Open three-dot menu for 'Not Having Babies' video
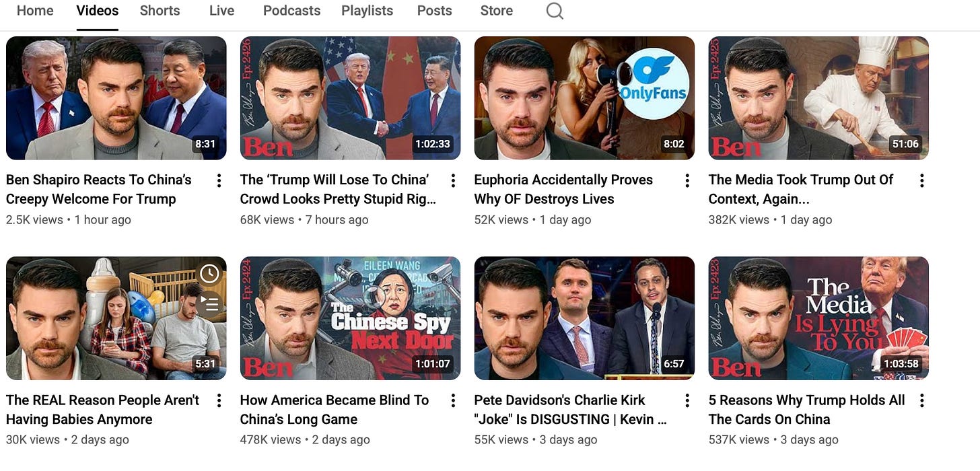Screen dimensions: 980x471 click(219, 401)
